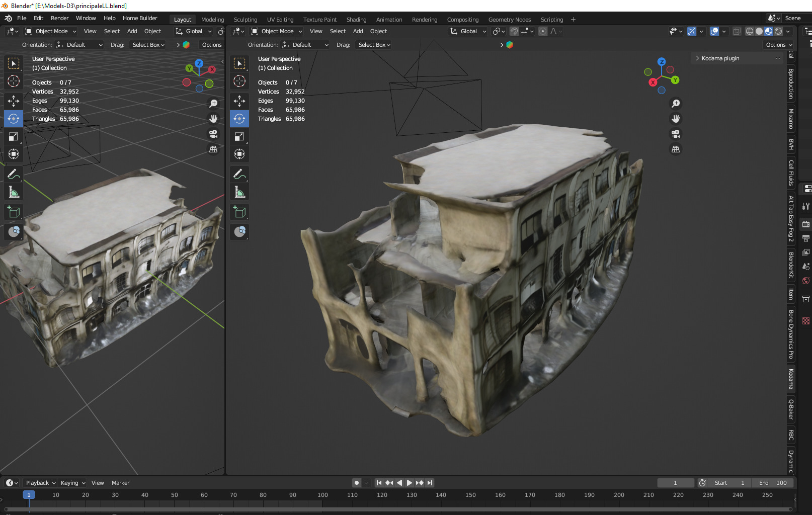Select the Cursor tool in right viewport

tap(239, 81)
